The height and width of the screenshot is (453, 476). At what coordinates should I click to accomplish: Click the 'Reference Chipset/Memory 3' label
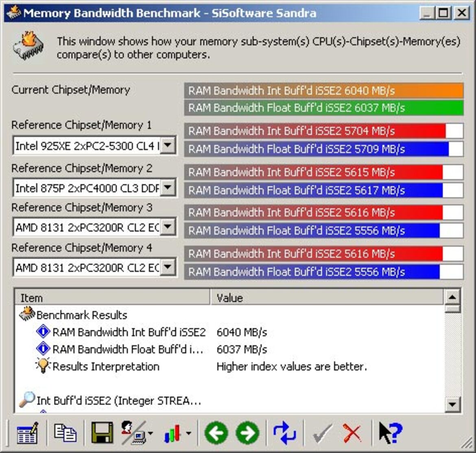point(82,208)
